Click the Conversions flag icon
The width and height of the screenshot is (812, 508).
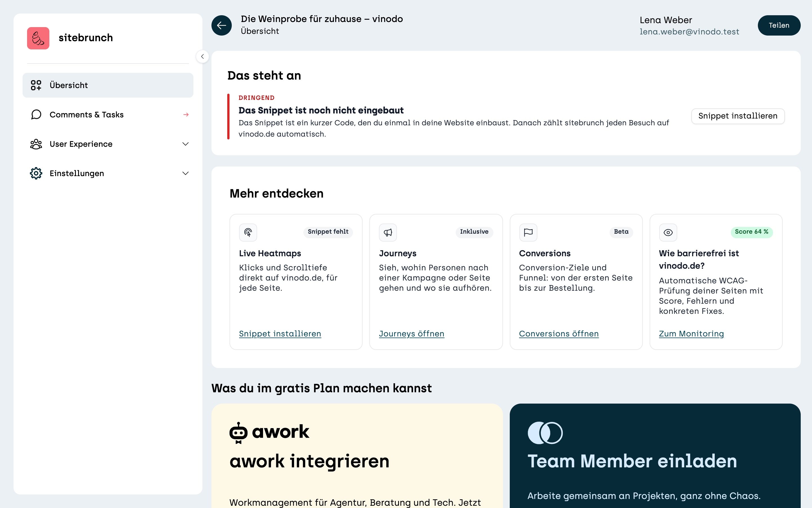[x=528, y=232]
